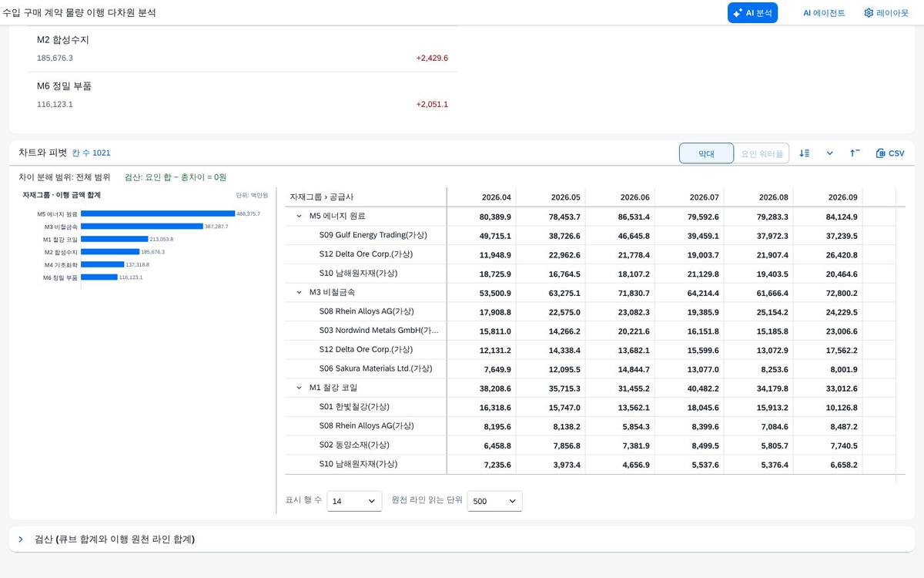Select the M2 합성수지 card row
Viewport: 924px width, 578px height.
(x=243, y=49)
